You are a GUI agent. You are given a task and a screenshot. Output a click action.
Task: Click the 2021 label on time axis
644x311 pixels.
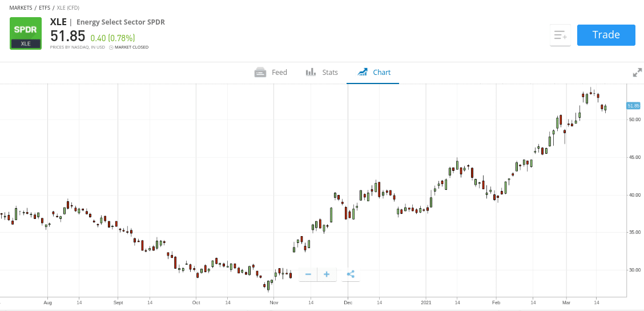[x=426, y=302]
